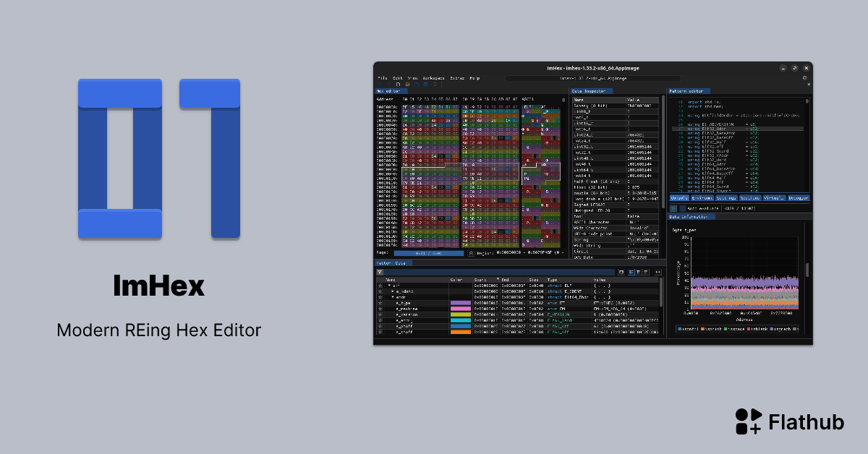Click the auto-fit columns icon in Pattern Data
This screenshot has width=868, height=454.
(658, 272)
